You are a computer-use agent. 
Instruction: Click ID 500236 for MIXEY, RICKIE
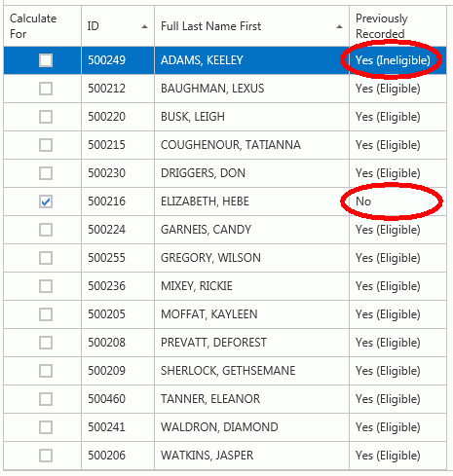(x=106, y=286)
